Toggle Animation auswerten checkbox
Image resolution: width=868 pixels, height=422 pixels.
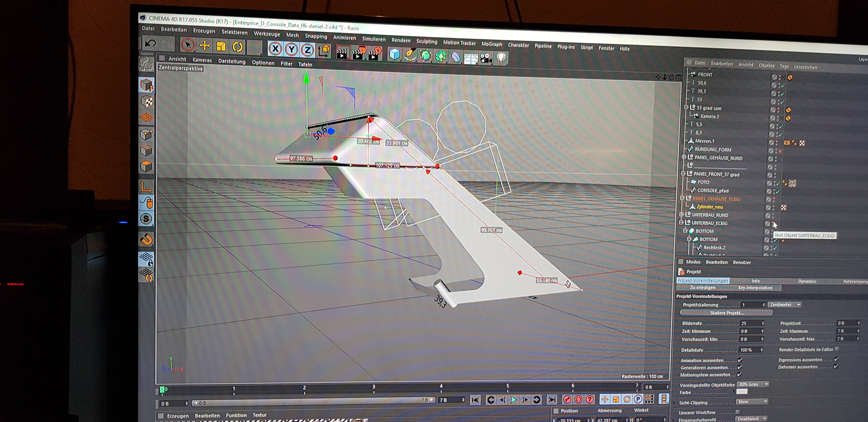click(x=740, y=360)
